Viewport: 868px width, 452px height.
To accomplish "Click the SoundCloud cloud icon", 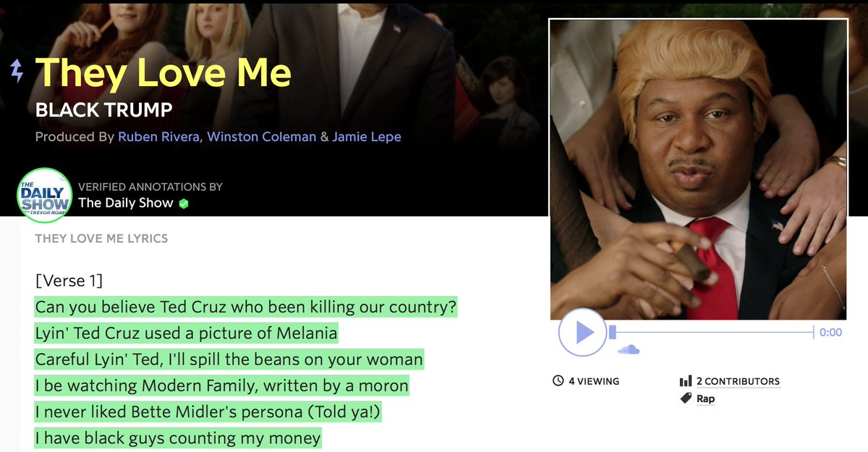I will click(629, 350).
